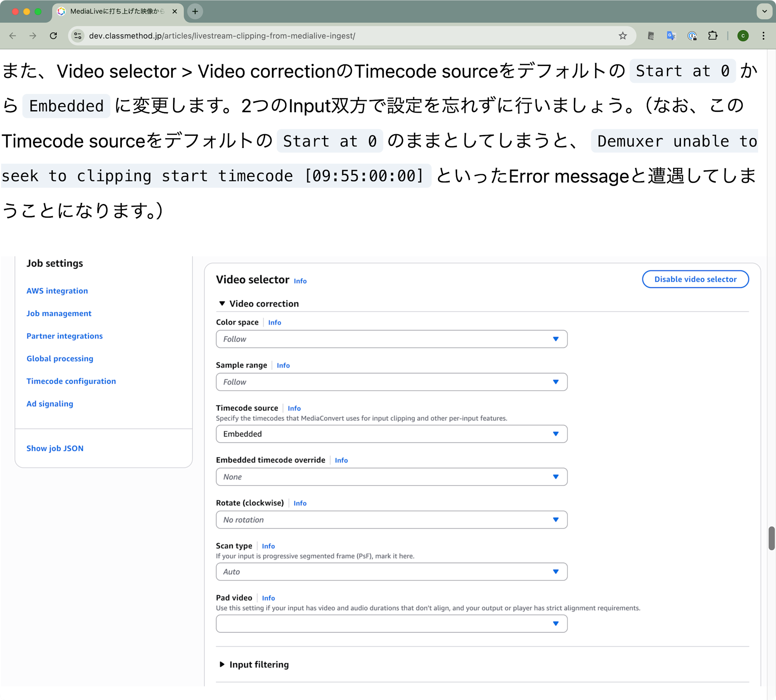Image resolution: width=776 pixels, height=700 pixels.
Task: Open the Pad video dropdown
Action: (391, 624)
